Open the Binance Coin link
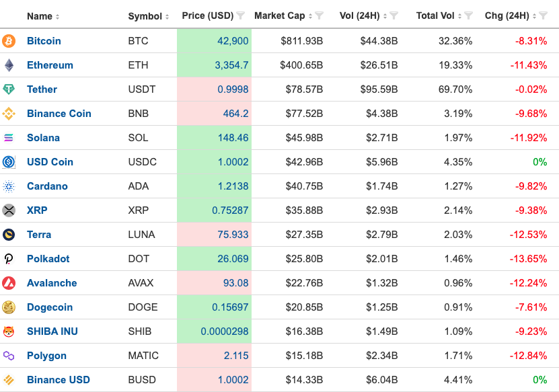Image resolution: width=559 pixels, height=392 pixels. [x=59, y=114]
